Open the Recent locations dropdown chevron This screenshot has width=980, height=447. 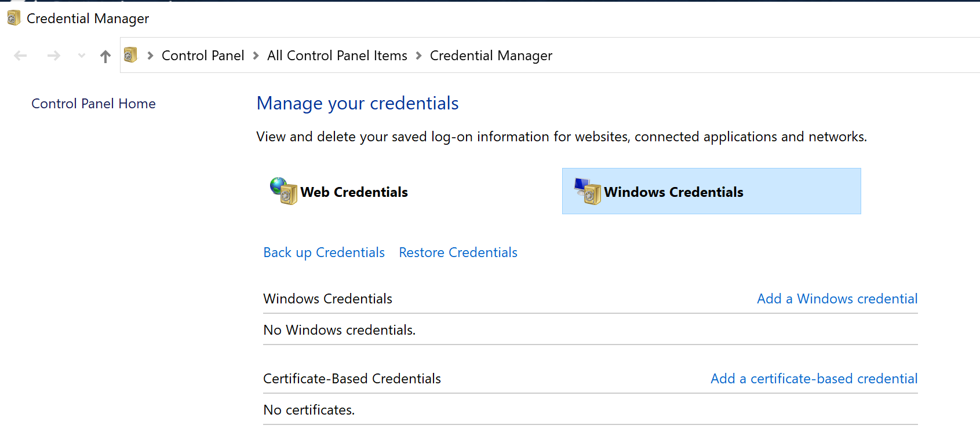(x=82, y=56)
